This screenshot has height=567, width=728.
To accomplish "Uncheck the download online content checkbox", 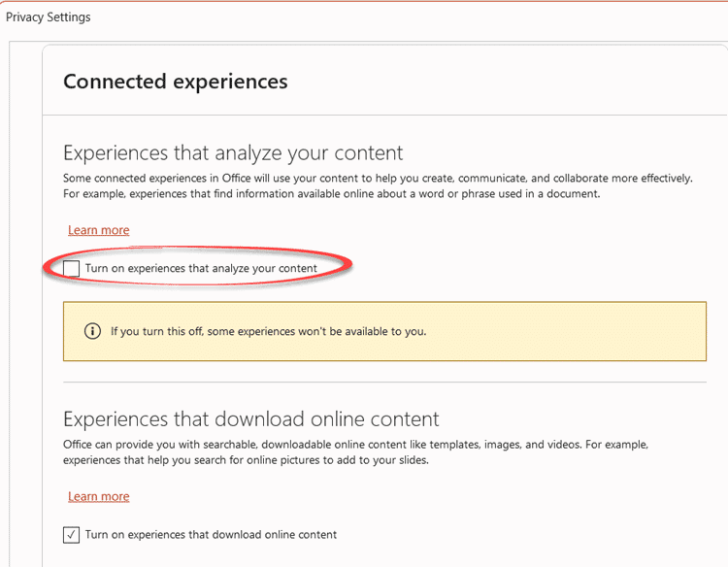I will (x=72, y=534).
